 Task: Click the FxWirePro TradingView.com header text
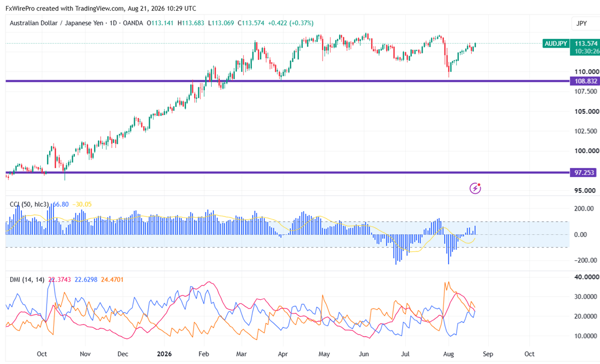[101, 8]
